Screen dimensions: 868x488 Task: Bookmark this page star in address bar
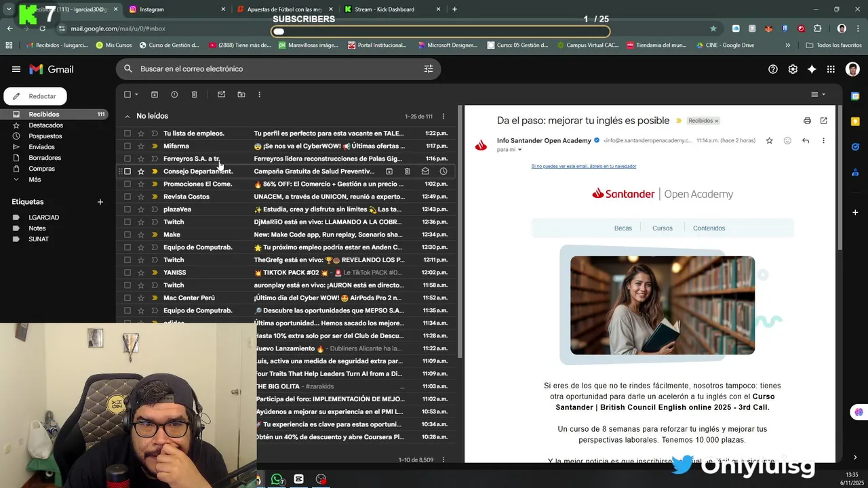click(x=713, y=28)
